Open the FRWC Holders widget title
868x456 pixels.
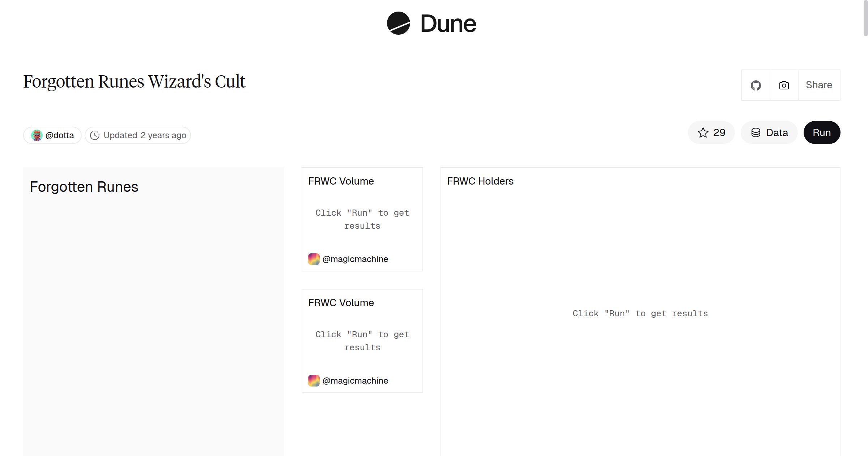click(480, 181)
